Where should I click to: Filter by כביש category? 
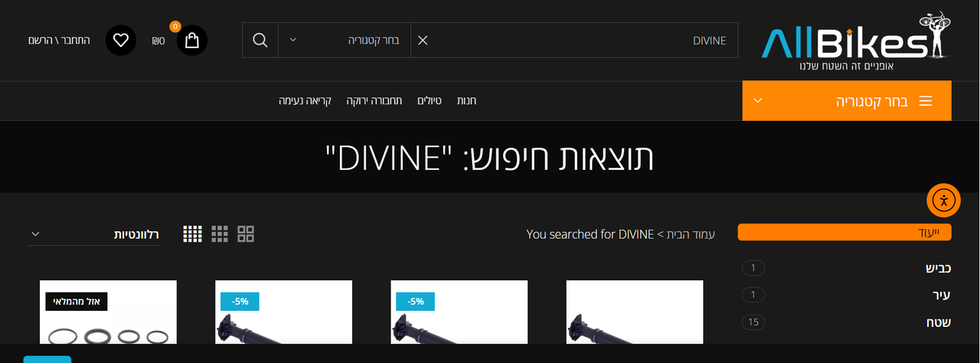(x=939, y=268)
